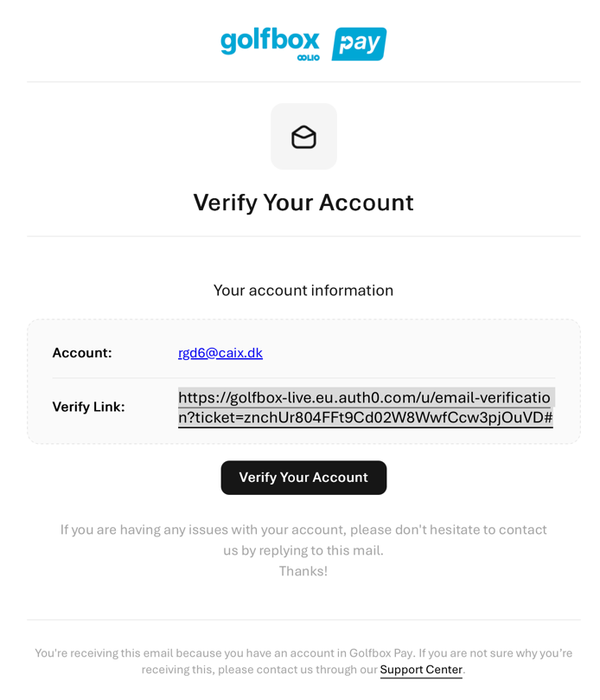Click the "us by replying to this mail" line
Viewport: 600px width, 700px height.
[303, 550]
